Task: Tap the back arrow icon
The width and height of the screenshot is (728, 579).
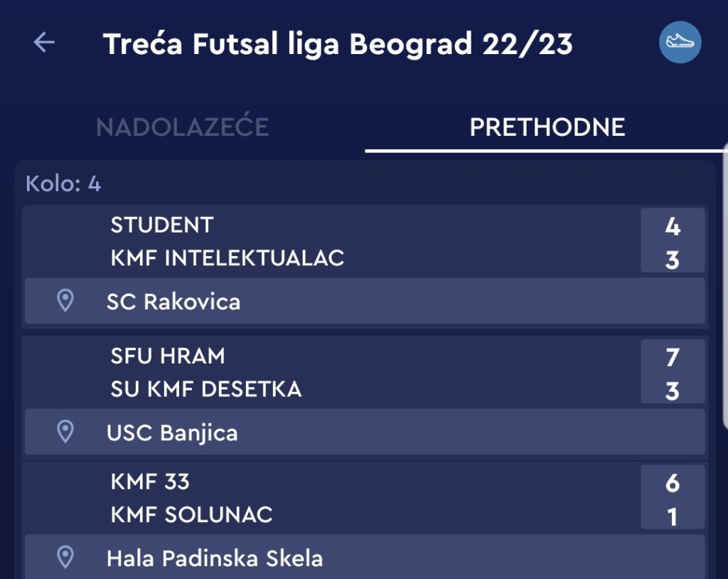Action: tap(44, 43)
